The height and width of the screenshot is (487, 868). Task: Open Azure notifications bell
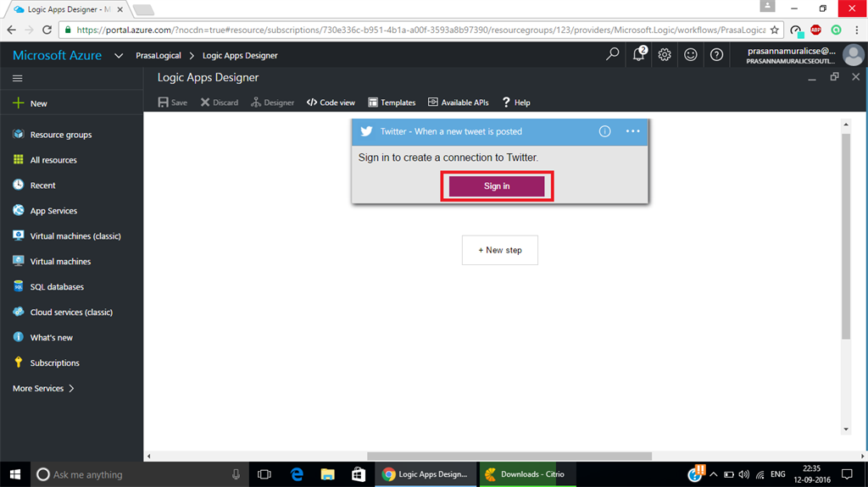click(x=639, y=54)
